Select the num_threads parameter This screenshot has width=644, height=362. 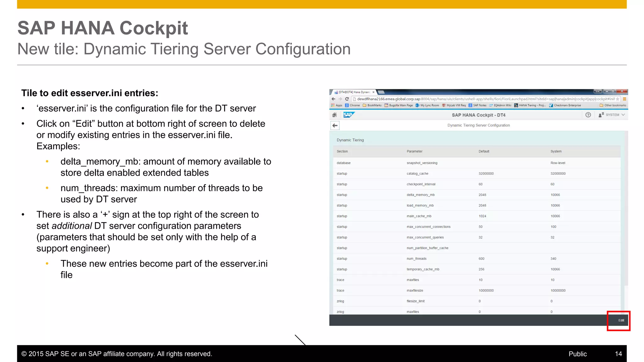click(x=417, y=259)
